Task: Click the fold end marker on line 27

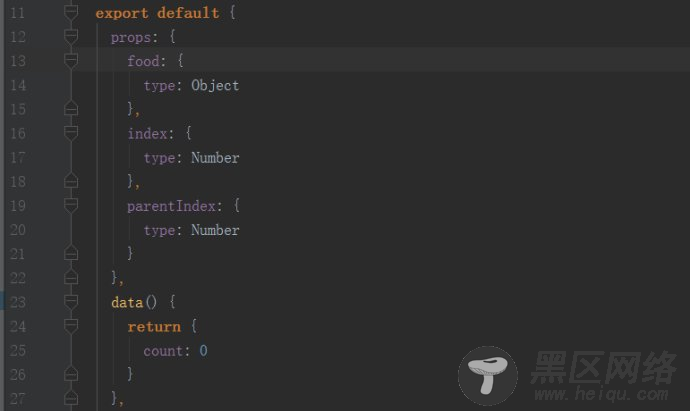Action: pos(71,398)
